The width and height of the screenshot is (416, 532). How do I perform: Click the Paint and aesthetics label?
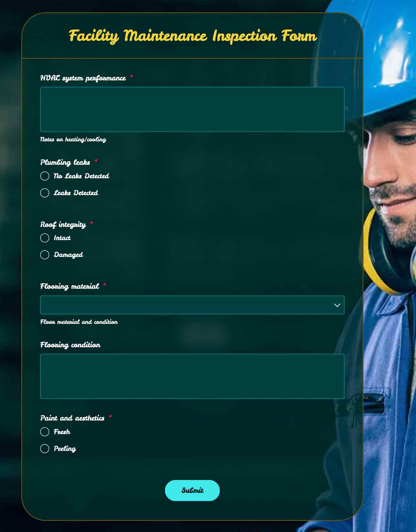click(72, 418)
